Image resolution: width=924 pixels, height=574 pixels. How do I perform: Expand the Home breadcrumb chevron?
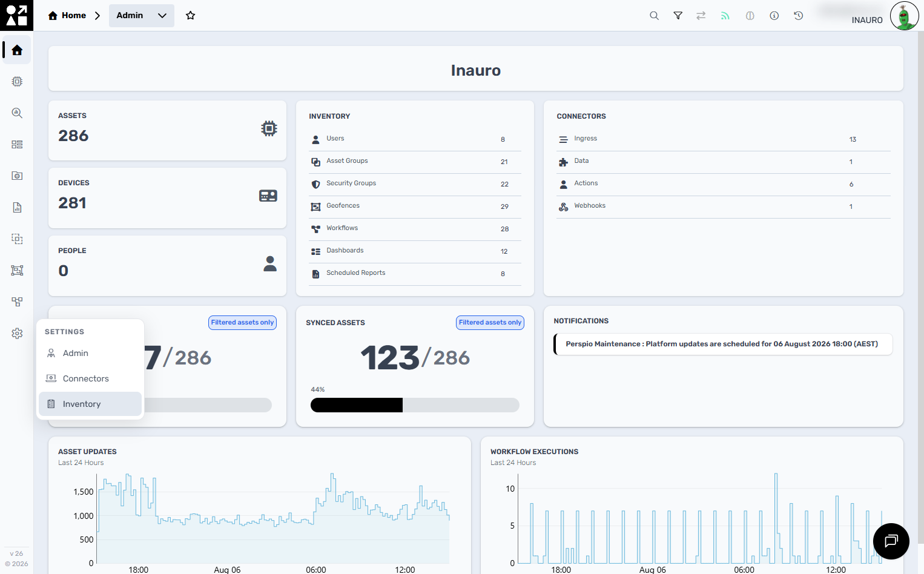coord(97,16)
